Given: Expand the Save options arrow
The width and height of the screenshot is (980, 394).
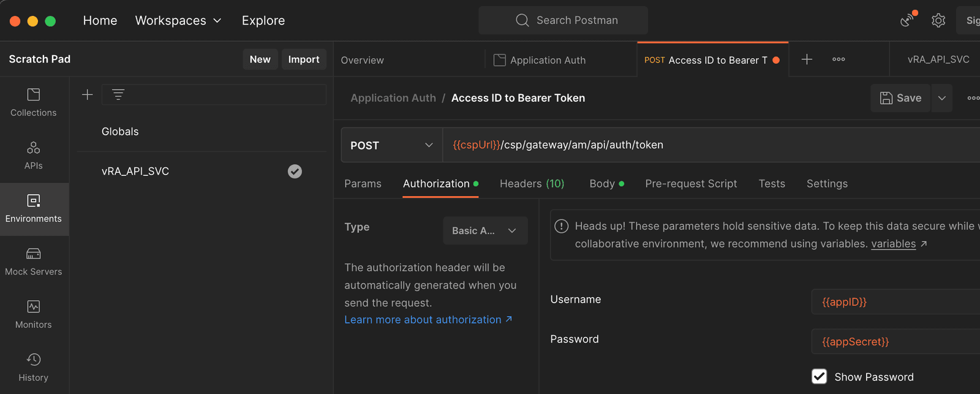Looking at the screenshot, I should coord(941,98).
